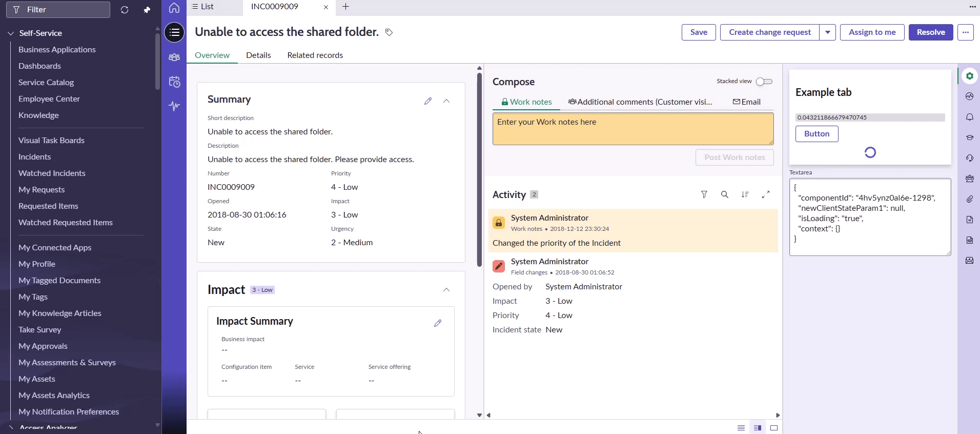Toggle the Stacked view switch
This screenshot has width=980, height=434.
764,82
